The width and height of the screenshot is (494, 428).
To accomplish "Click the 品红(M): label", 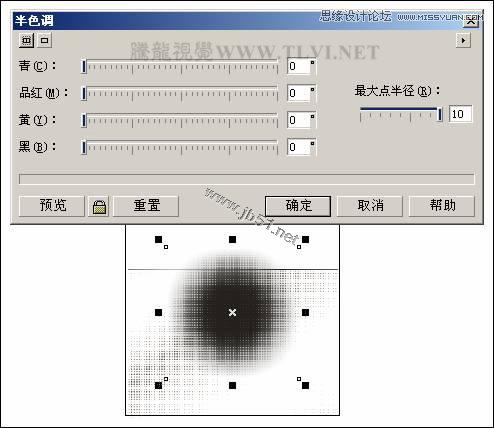I will click(44, 93).
